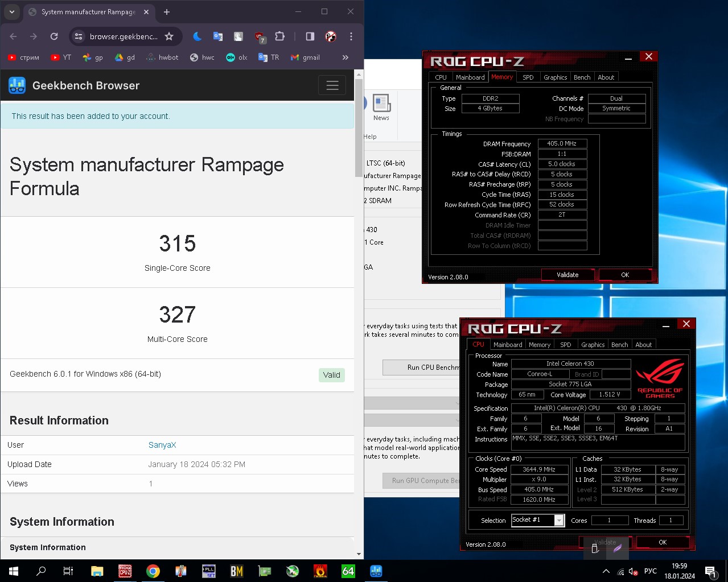
Task: Open News icon in Geekbench app
Action: click(381, 108)
